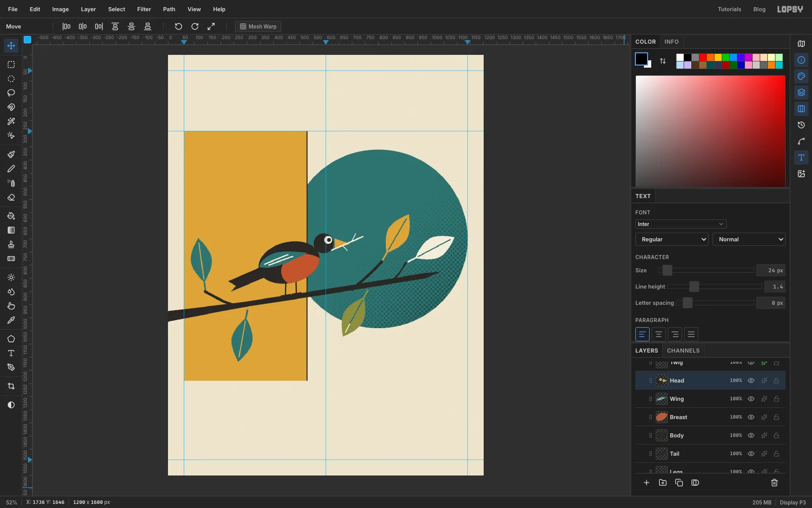The height and width of the screenshot is (508, 812).
Task: Click the font Size slider handle
Action: click(667, 270)
